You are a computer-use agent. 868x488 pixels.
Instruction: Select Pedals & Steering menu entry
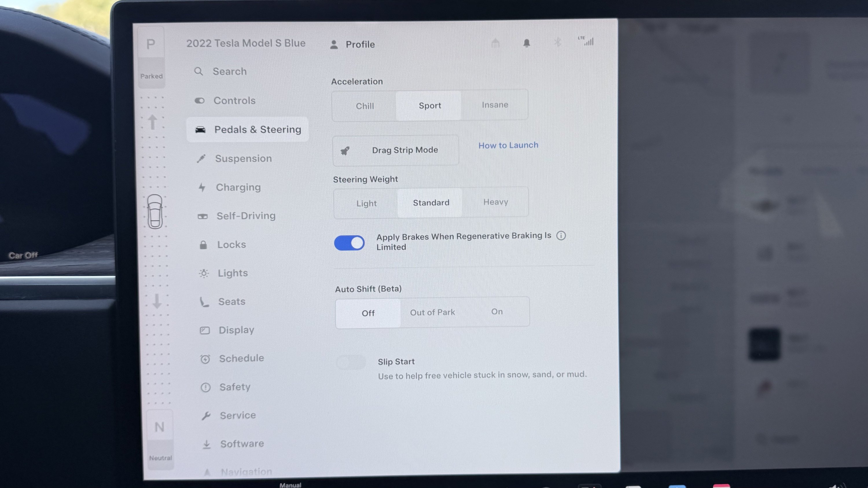(248, 130)
